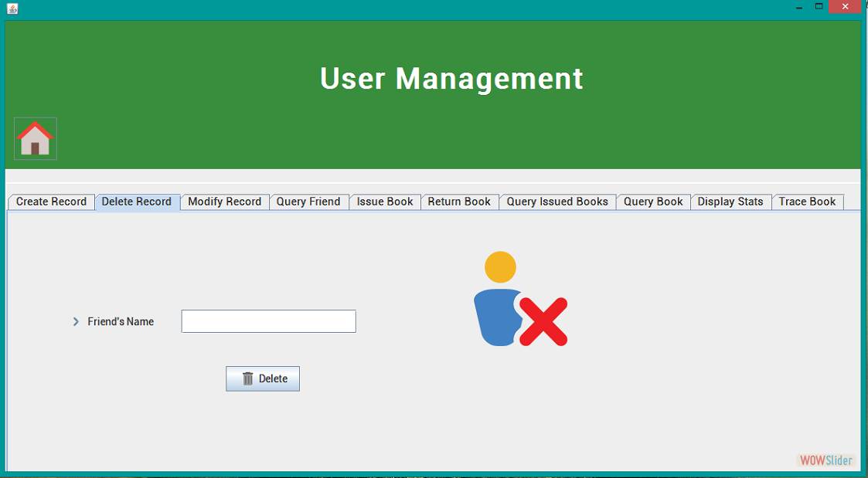Switch to the Return Book tab
Viewport: 868px width, 478px height.
tap(459, 202)
